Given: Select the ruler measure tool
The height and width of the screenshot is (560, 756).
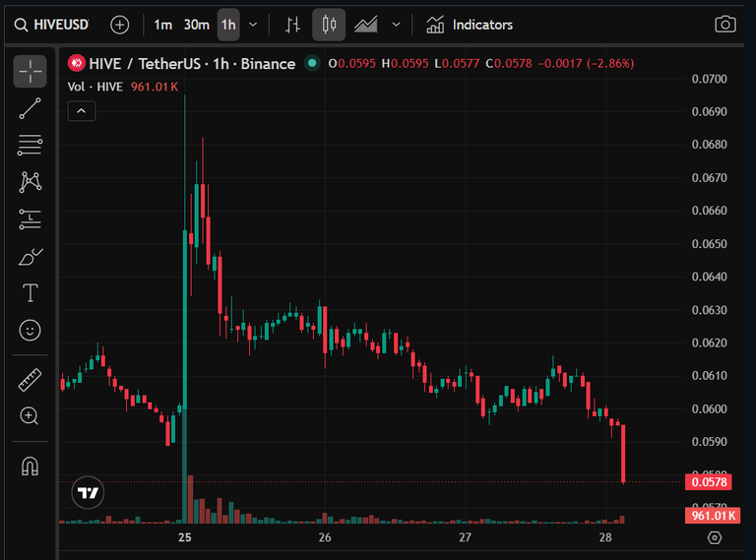Looking at the screenshot, I should point(30,379).
